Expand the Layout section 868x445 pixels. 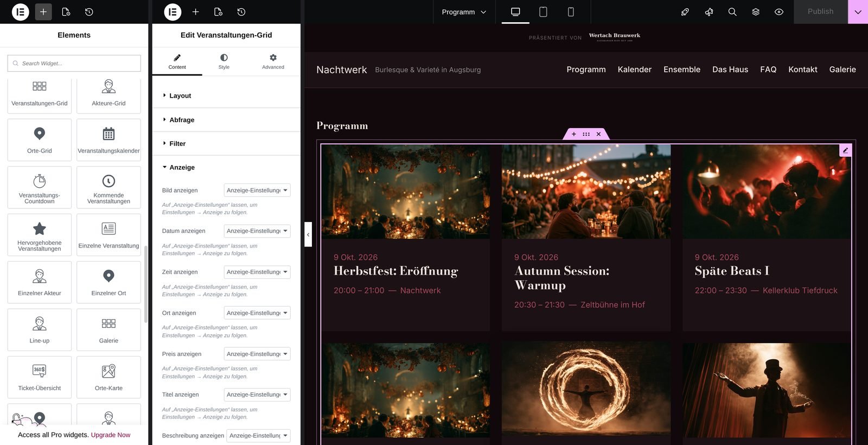tap(226, 96)
